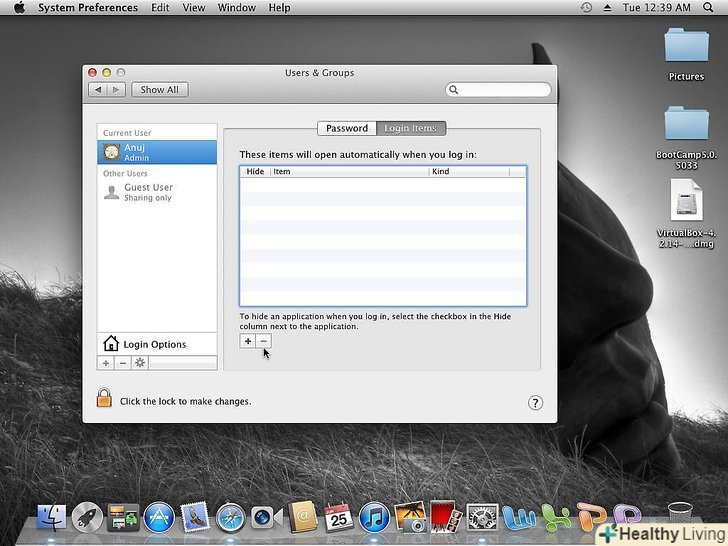Screen dimensions: 728x546
Task: Open the View menu in menu bar
Action: point(193,8)
